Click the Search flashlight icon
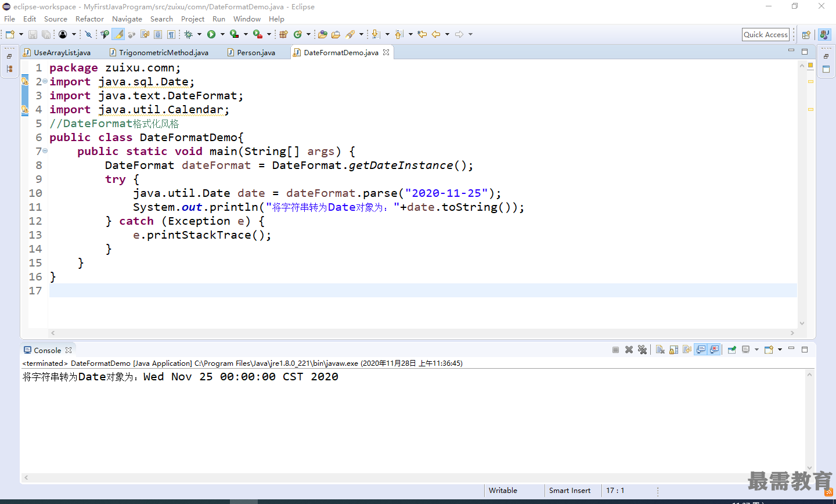This screenshot has width=836, height=504. click(350, 34)
